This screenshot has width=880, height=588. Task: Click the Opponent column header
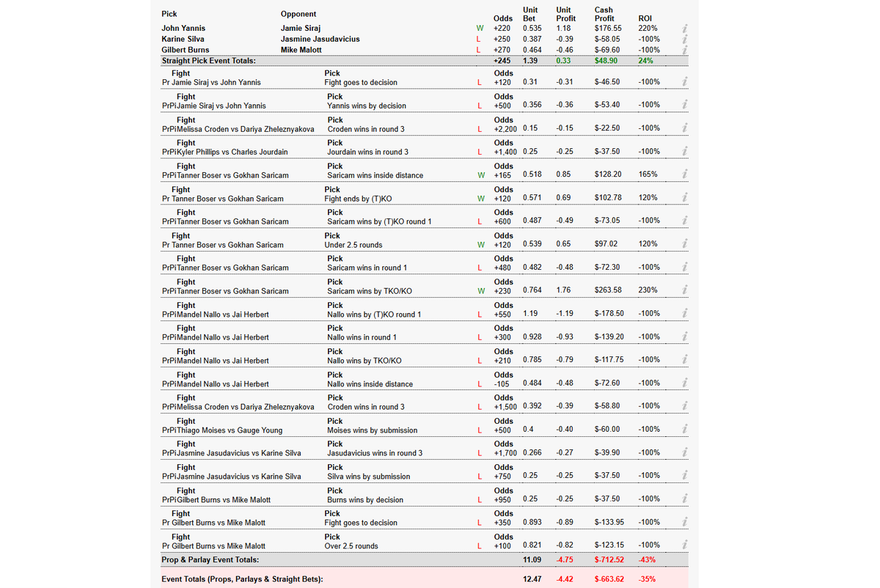[x=298, y=14]
